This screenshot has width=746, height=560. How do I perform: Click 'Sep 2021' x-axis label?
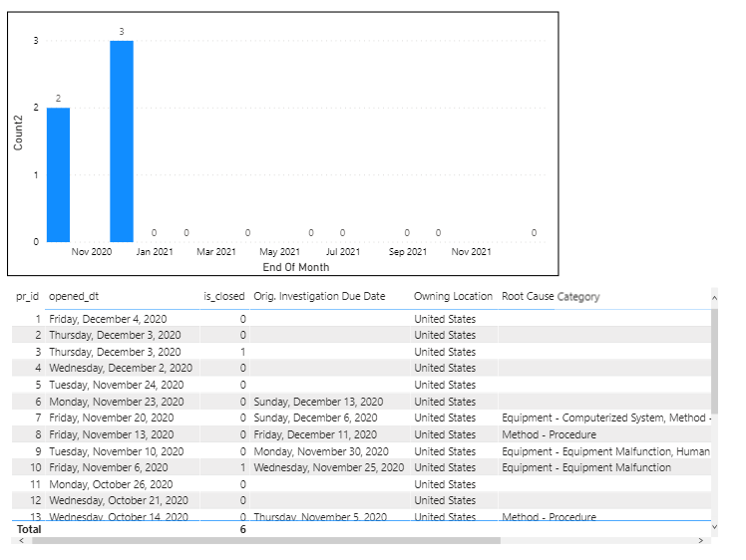tap(408, 252)
